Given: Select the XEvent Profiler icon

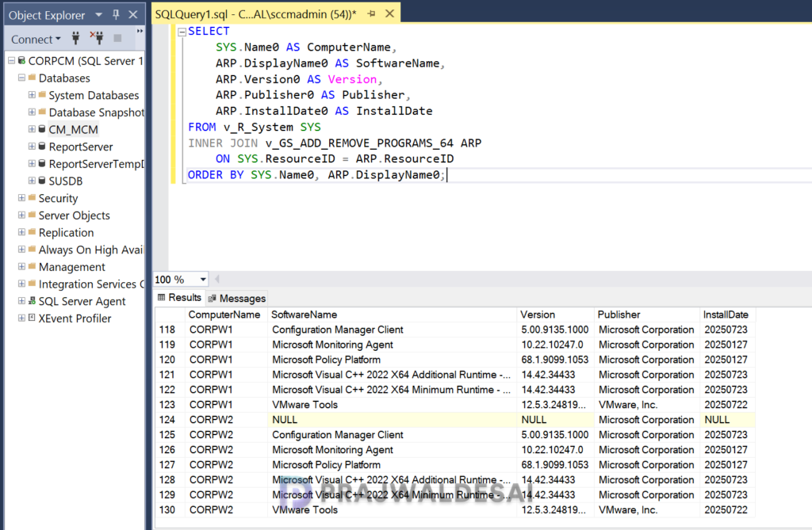Looking at the screenshot, I should (32, 318).
